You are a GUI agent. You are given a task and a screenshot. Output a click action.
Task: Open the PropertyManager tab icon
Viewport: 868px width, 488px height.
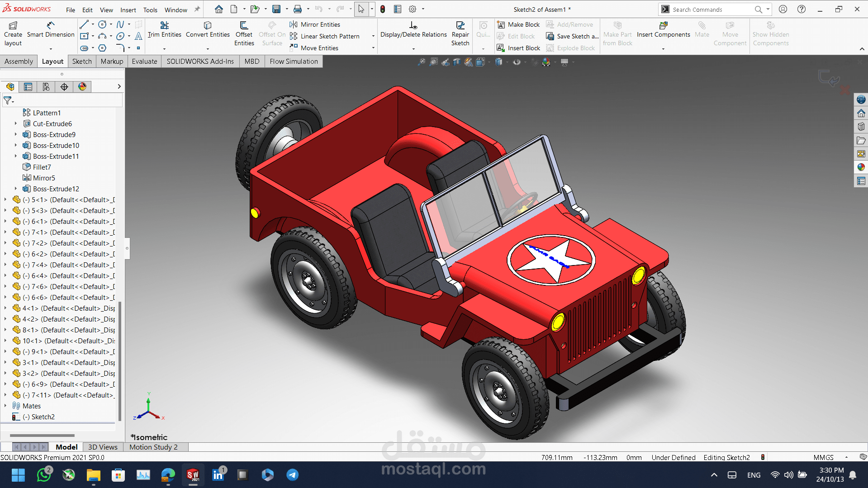(28, 87)
